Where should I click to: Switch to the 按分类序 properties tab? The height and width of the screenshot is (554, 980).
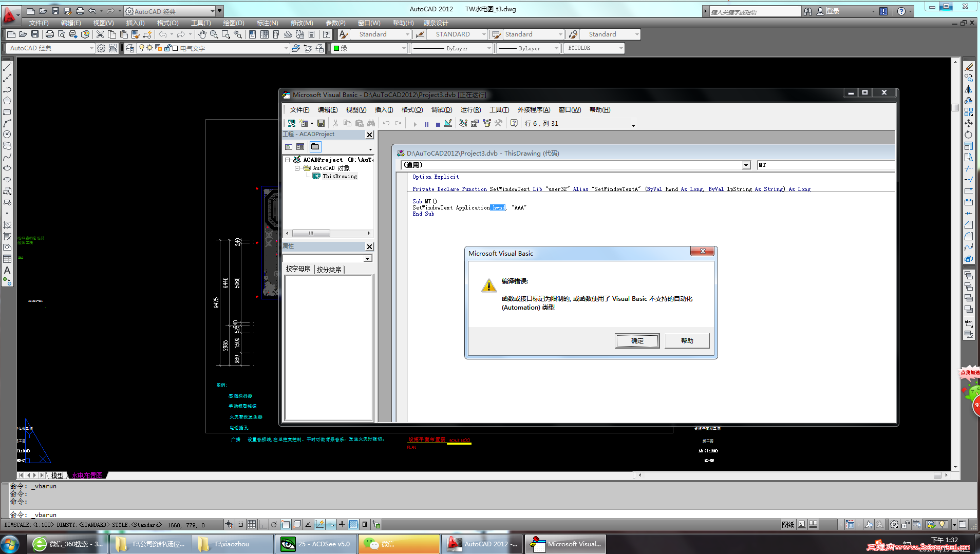(329, 270)
